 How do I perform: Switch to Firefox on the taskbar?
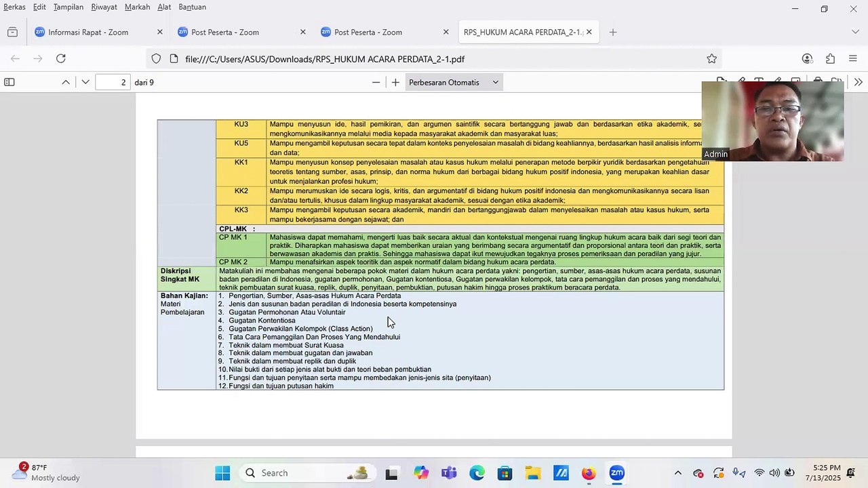click(589, 473)
